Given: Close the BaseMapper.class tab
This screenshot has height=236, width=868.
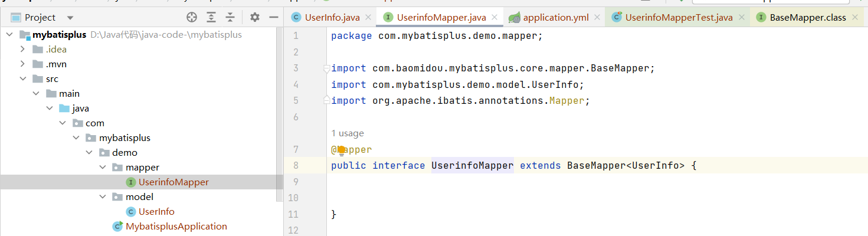Looking at the screenshot, I should (x=855, y=18).
